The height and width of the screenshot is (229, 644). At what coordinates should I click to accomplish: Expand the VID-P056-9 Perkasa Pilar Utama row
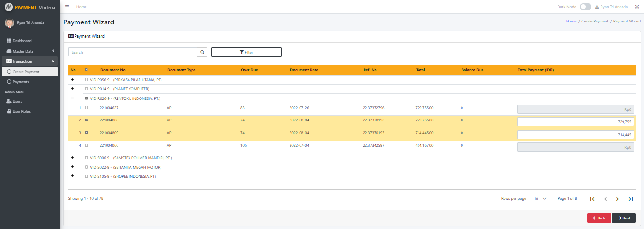coord(72,79)
